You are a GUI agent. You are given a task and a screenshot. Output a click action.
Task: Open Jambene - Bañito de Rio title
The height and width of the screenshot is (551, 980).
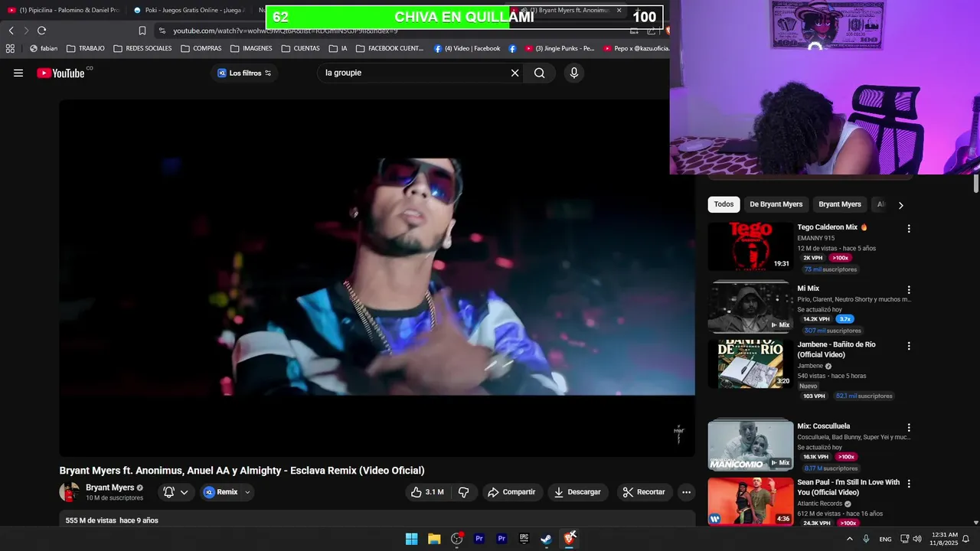coord(836,349)
